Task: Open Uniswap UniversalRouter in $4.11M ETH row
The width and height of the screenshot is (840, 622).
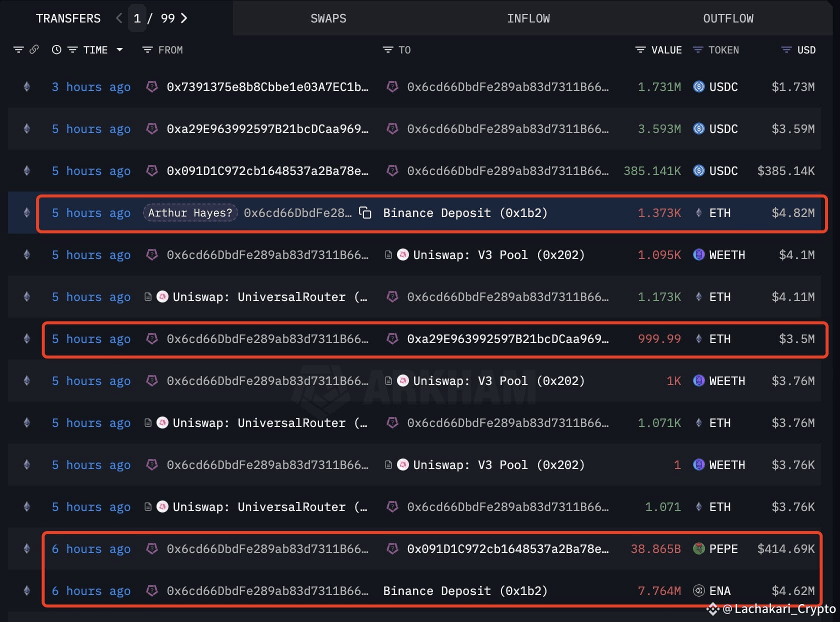Action: [x=270, y=297]
